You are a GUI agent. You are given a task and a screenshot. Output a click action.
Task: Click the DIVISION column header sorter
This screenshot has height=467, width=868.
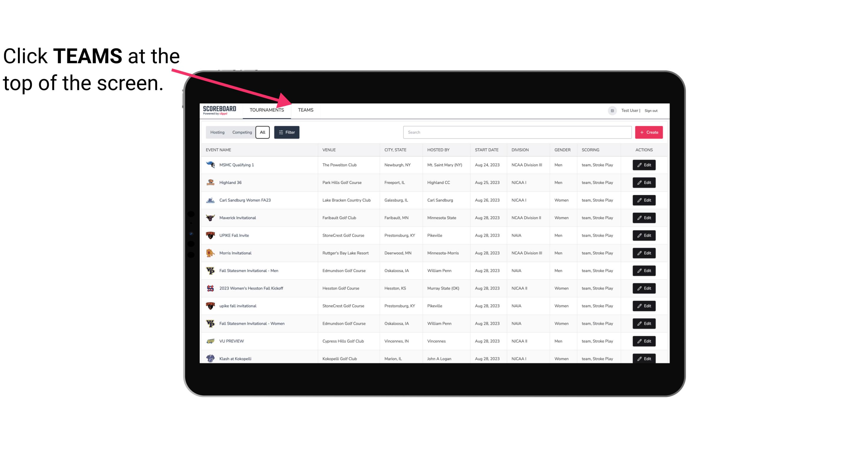click(x=520, y=150)
